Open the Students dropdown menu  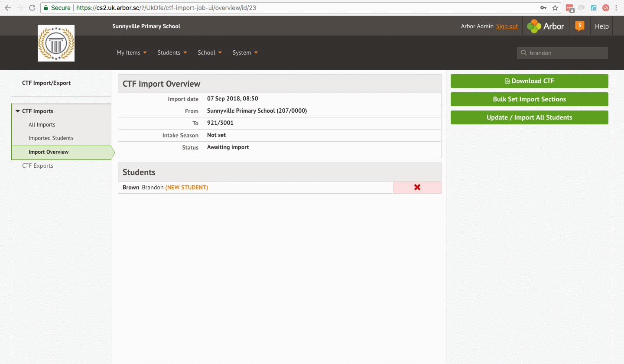(172, 52)
